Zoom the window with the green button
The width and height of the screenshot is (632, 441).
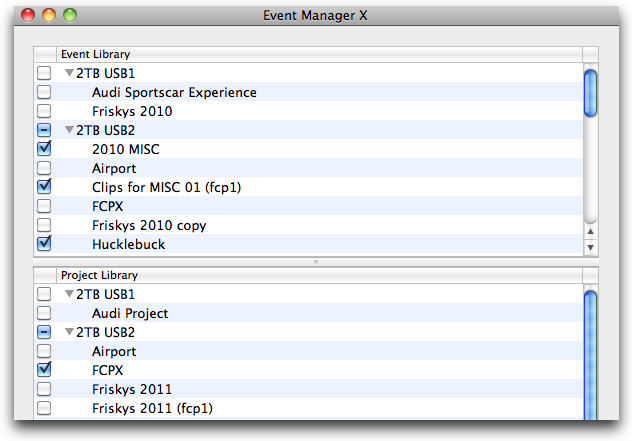(x=70, y=15)
